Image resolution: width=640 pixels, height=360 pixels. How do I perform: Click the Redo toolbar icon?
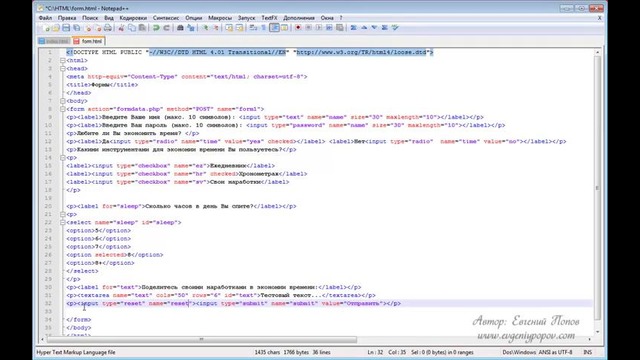coord(166,28)
